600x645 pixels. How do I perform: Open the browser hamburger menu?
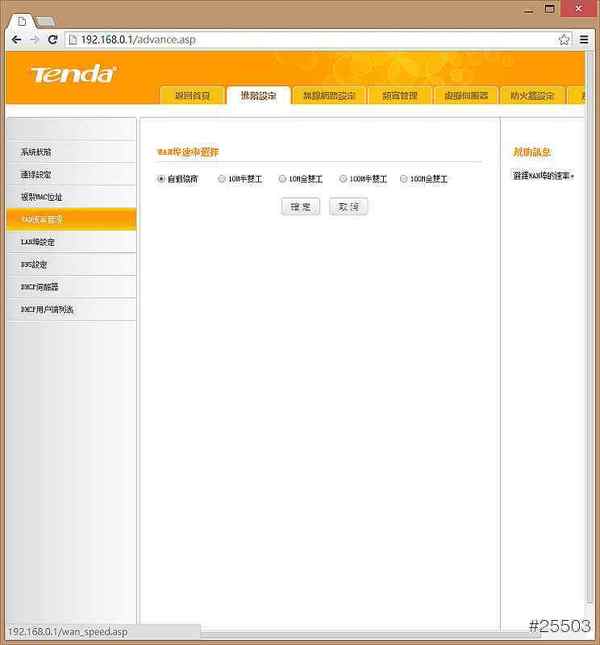pos(584,40)
